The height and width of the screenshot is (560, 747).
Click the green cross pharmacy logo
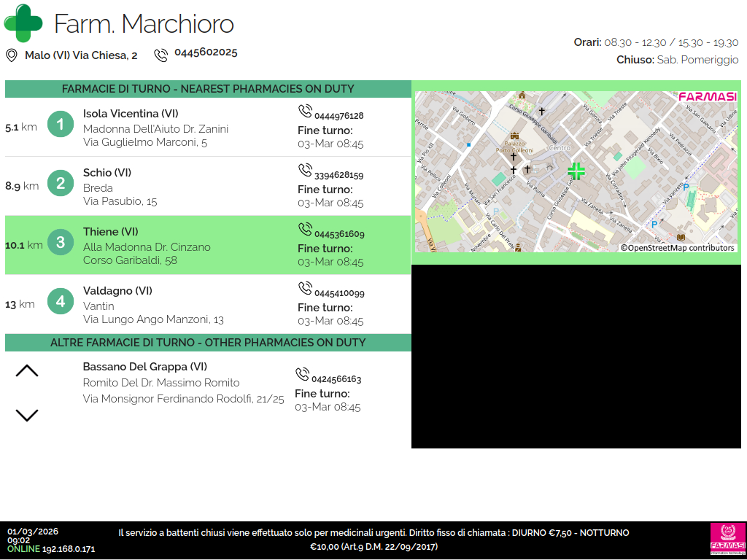click(x=23, y=23)
